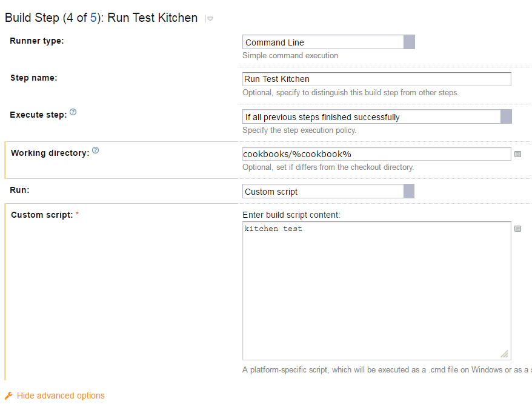Click the 'kitchen test' script text
The image size is (532, 404).
[x=273, y=229]
